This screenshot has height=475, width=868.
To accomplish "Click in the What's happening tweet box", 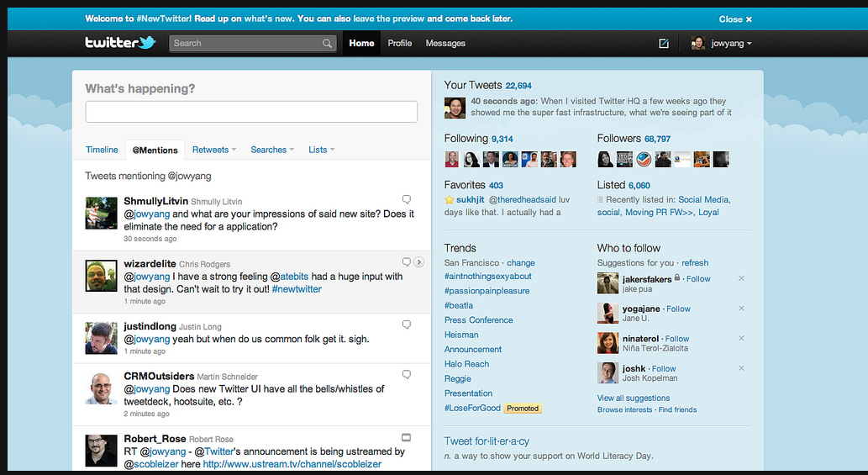I will 251,112.
